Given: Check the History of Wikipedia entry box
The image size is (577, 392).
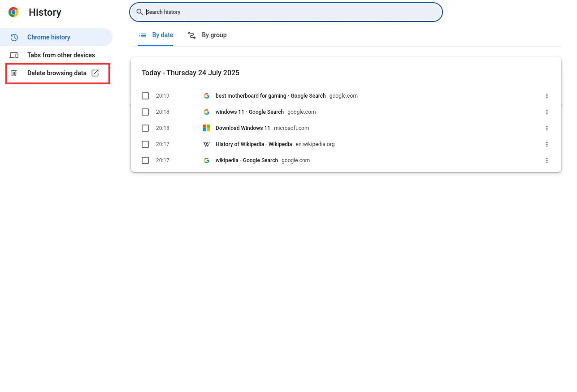Looking at the screenshot, I should pyautogui.click(x=145, y=144).
